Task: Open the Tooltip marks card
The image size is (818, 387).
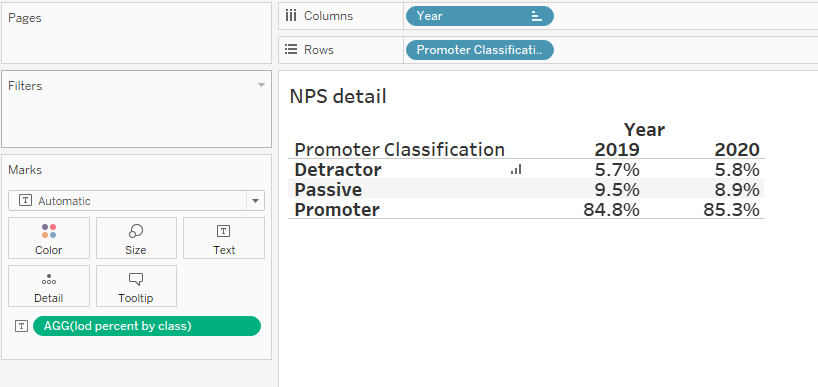Action: pyautogui.click(x=136, y=286)
